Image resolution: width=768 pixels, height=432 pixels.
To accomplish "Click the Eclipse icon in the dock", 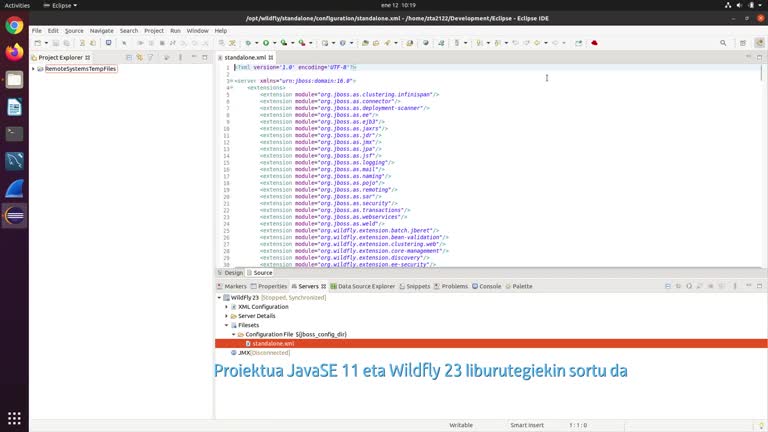I will 14,215.
